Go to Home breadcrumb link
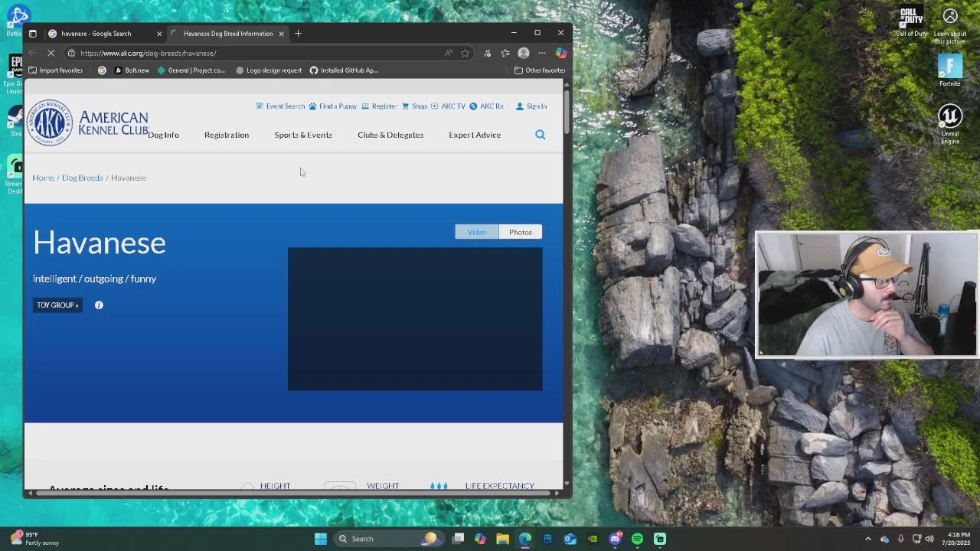The image size is (980, 551). click(44, 178)
